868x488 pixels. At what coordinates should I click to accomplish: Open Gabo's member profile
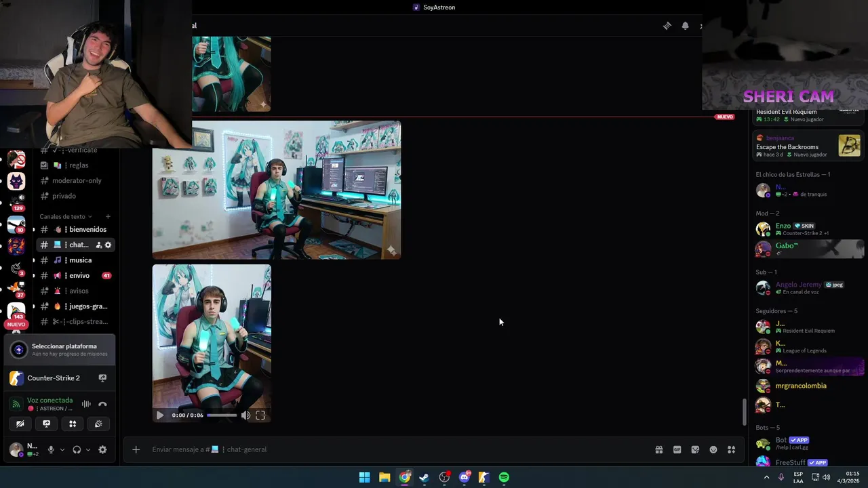pos(808,249)
